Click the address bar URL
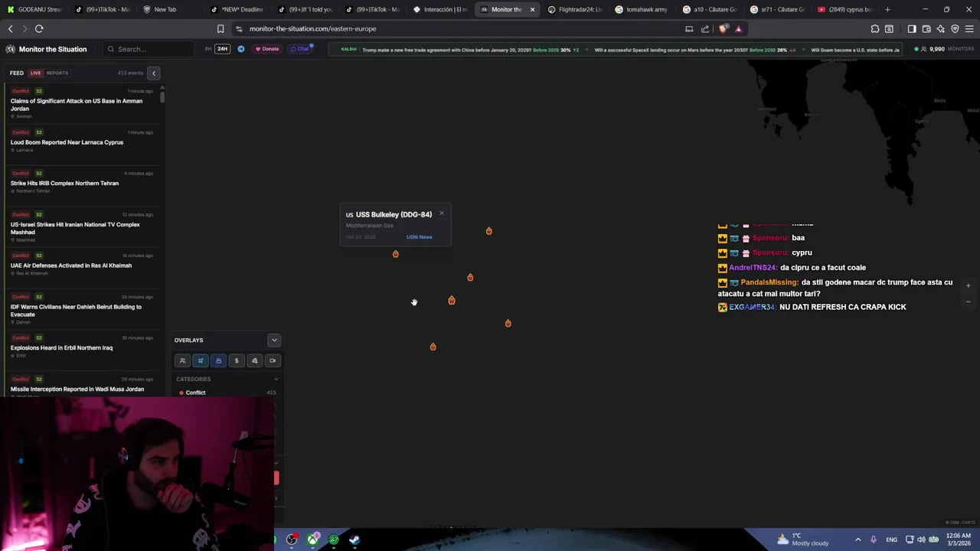Viewport: 980px width, 551px height. 312,29
